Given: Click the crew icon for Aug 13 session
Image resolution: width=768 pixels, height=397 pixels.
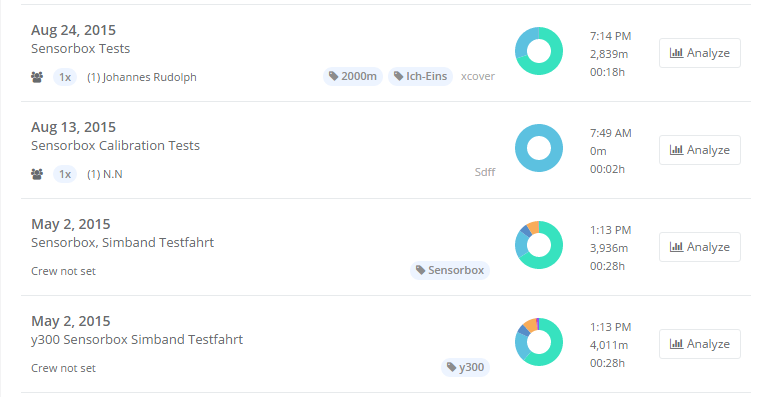Looking at the screenshot, I should tap(37, 174).
